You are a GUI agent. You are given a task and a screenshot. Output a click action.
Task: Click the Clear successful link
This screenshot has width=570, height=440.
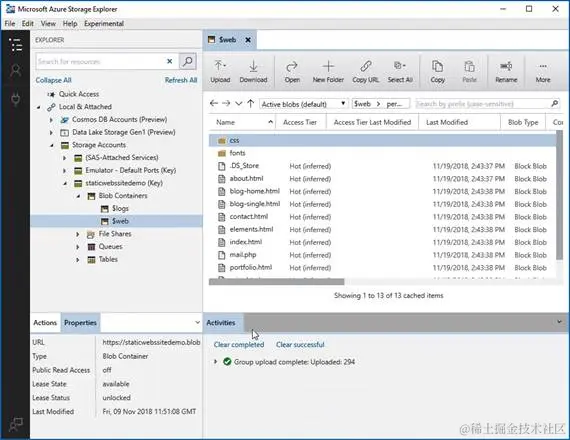tap(300, 344)
